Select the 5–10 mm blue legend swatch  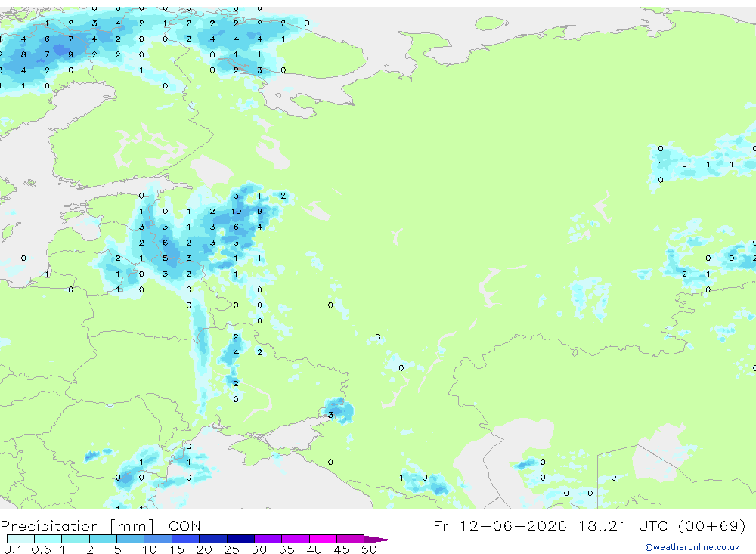(x=131, y=539)
